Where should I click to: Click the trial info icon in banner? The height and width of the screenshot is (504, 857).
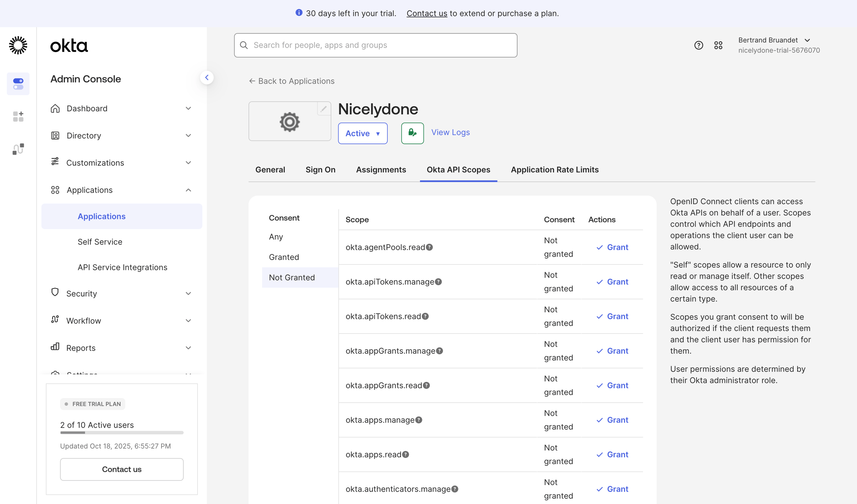coord(299,13)
